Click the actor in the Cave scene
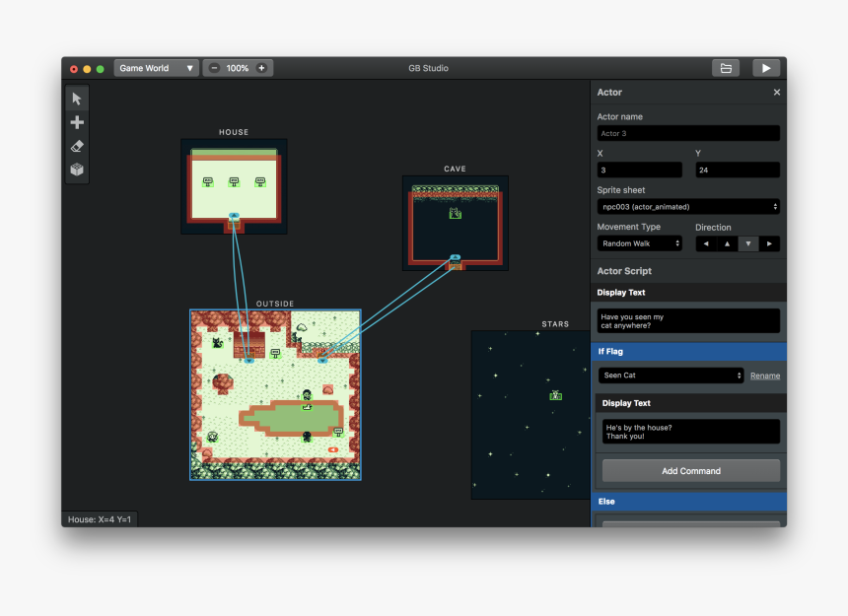848x616 pixels. pyautogui.click(x=456, y=214)
